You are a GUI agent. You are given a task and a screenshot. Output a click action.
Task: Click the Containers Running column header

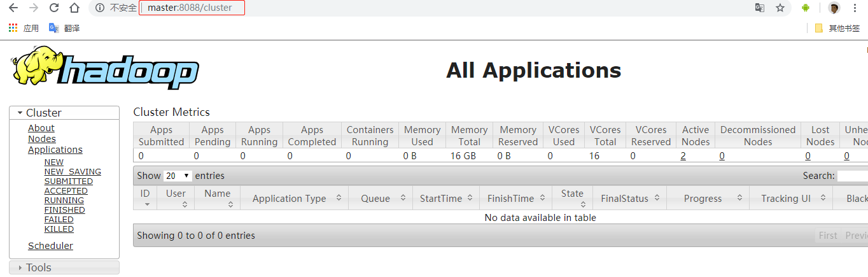tap(370, 136)
